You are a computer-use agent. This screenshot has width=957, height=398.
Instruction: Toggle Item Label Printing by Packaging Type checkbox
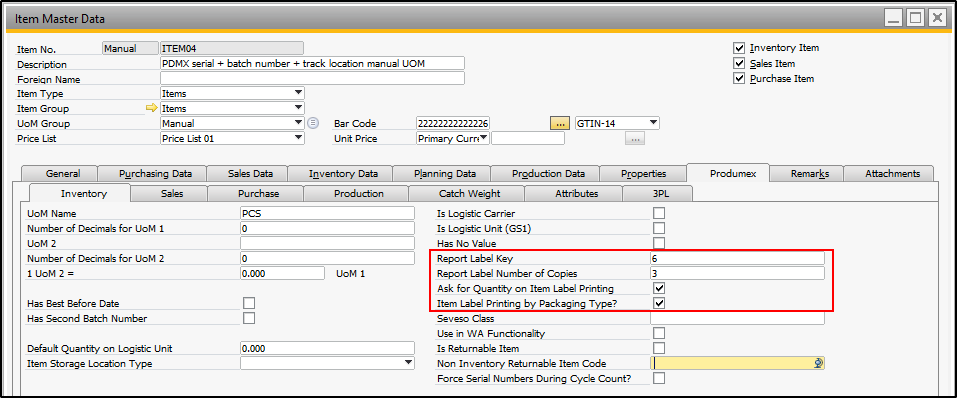659,303
